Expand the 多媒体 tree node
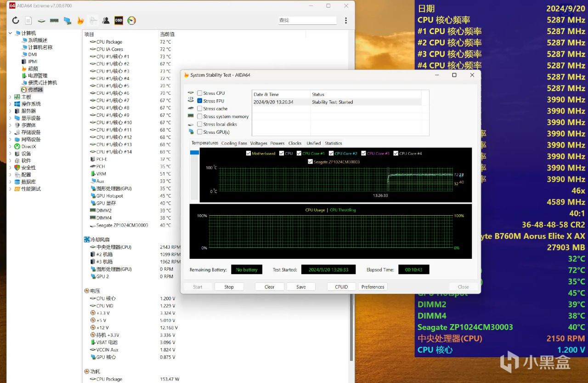The width and height of the screenshot is (588, 383). click(11, 125)
